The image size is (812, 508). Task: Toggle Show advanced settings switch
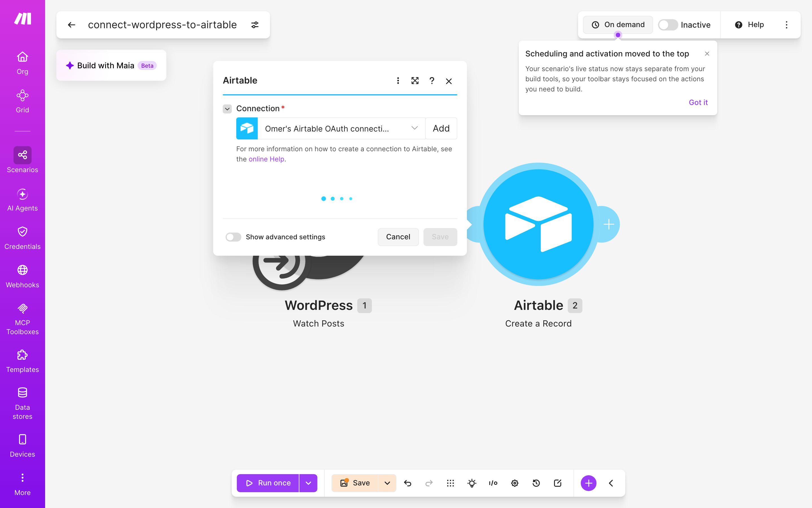point(233,237)
